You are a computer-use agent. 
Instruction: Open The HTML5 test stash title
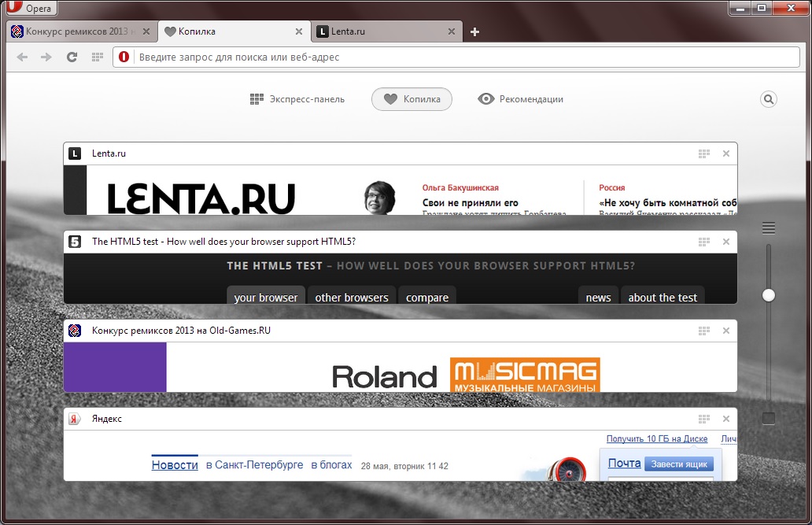click(x=223, y=242)
